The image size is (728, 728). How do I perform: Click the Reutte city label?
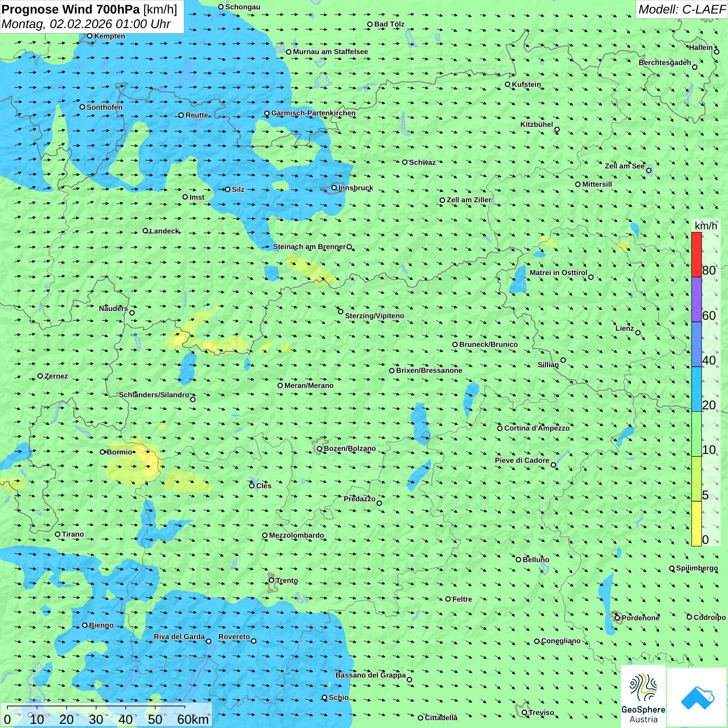click(x=197, y=115)
